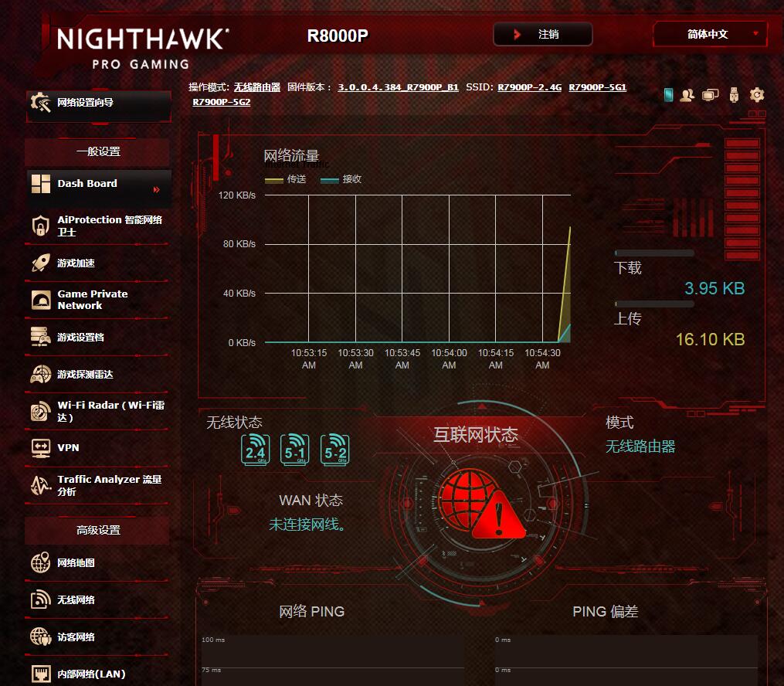Image resolution: width=784 pixels, height=686 pixels.
Task: Click the WAN 状态 label
Action: point(311,500)
